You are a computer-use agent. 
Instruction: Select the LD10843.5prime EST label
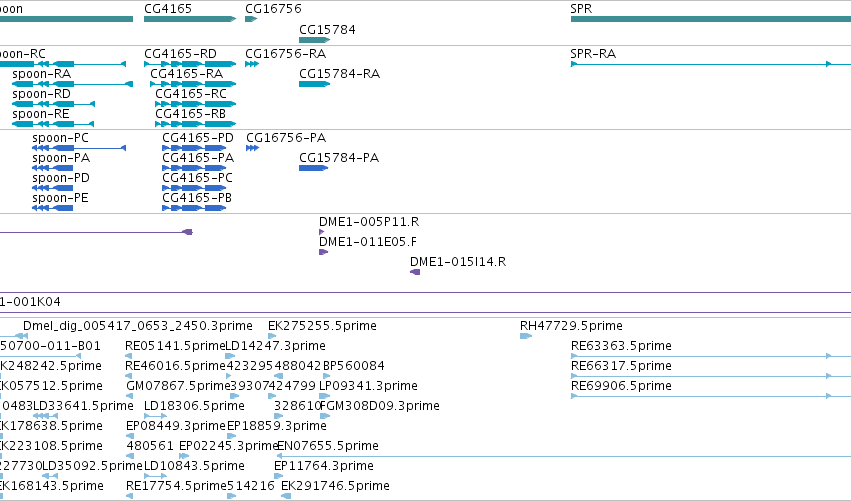click(x=194, y=466)
